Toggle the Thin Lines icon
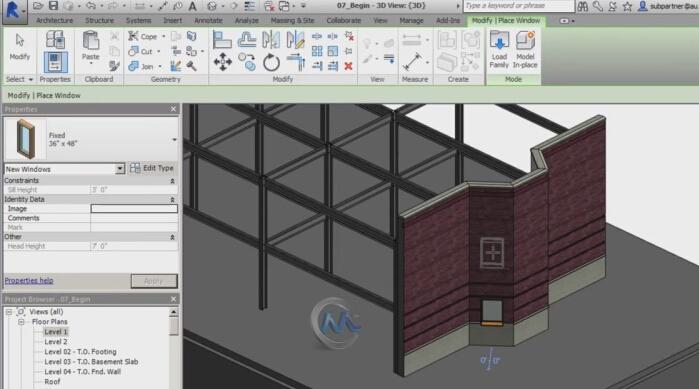 click(x=249, y=6)
